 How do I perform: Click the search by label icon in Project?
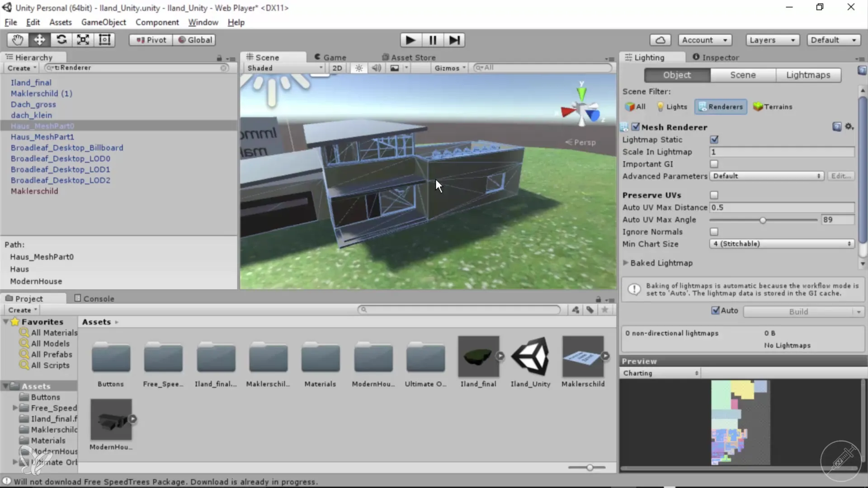pyautogui.click(x=590, y=310)
